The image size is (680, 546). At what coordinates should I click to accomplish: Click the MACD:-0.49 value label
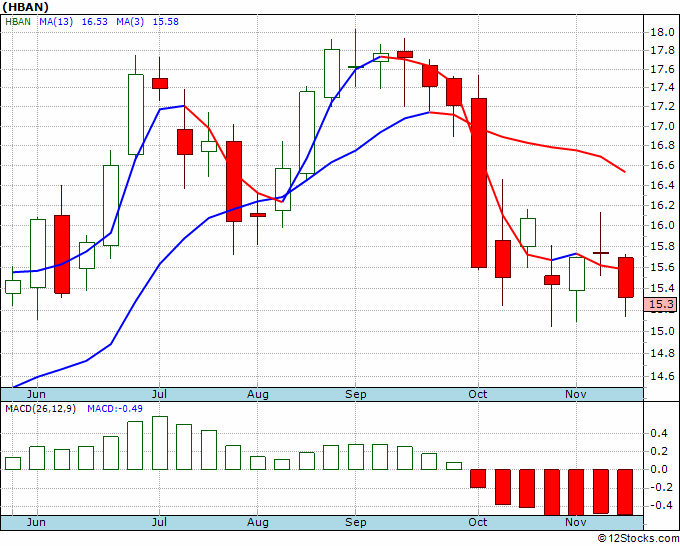pos(115,409)
